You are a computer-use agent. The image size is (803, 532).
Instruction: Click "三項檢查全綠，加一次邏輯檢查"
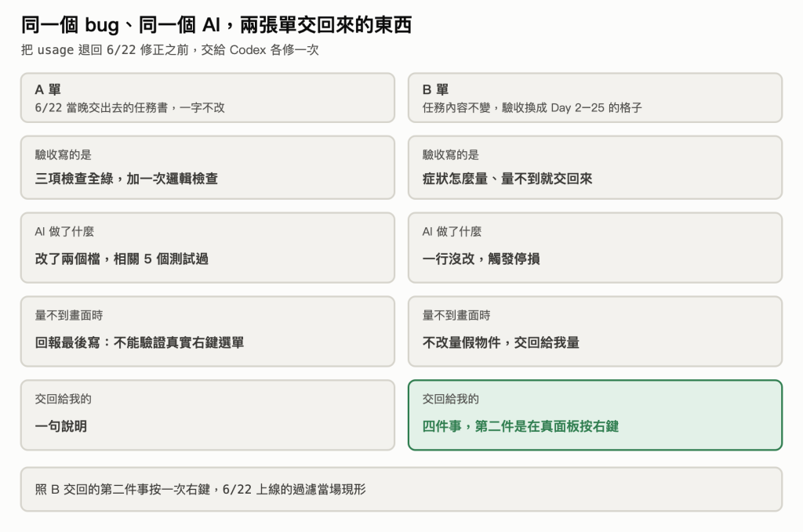[126, 179]
